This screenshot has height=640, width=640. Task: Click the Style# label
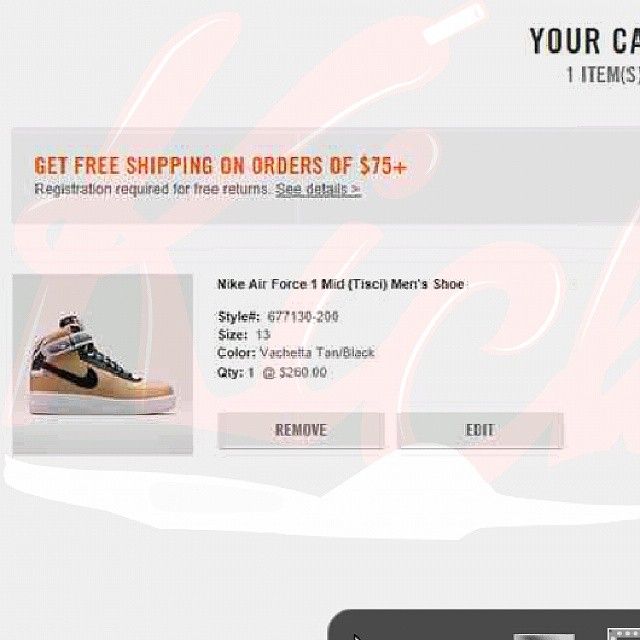(x=238, y=317)
